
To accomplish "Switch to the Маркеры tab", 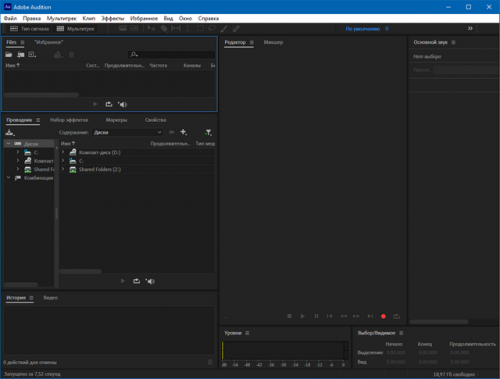I will click(x=116, y=120).
